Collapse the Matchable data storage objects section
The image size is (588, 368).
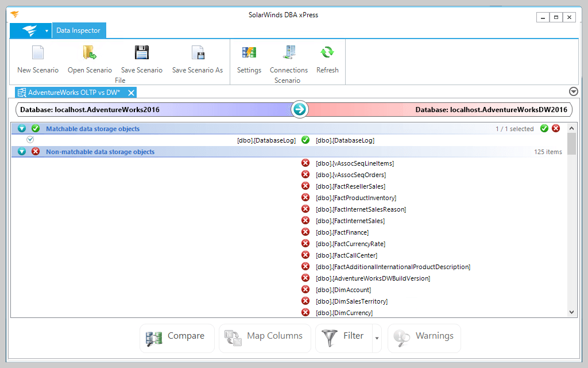21,128
